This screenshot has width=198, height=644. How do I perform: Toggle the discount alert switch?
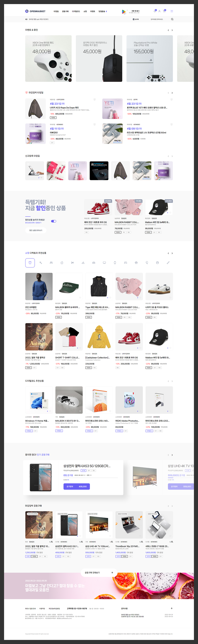(x=54, y=221)
